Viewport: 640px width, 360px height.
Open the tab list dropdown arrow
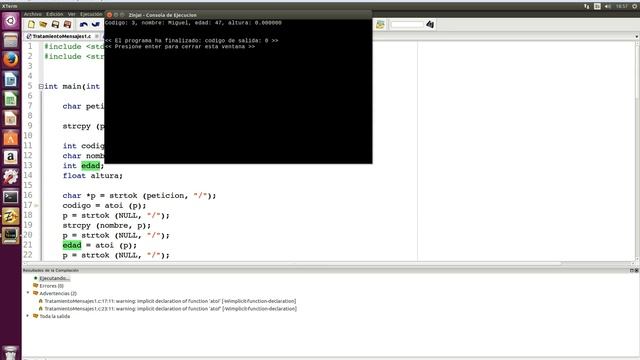click(636, 36)
